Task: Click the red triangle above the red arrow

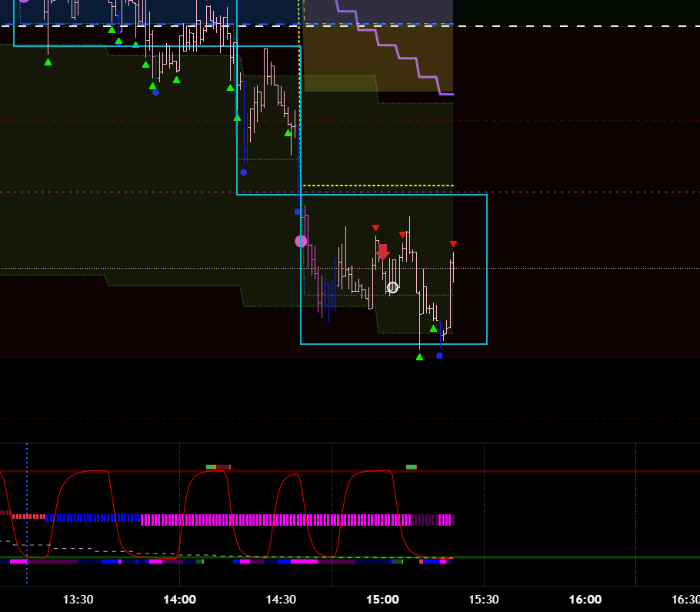Action: click(x=375, y=228)
